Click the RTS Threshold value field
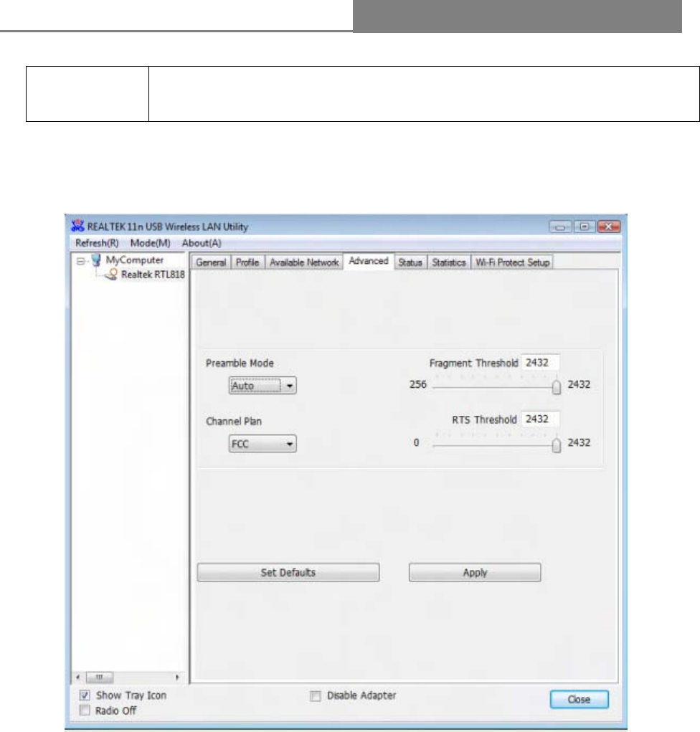The width and height of the screenshot is (700, 732). pos(540,419)
